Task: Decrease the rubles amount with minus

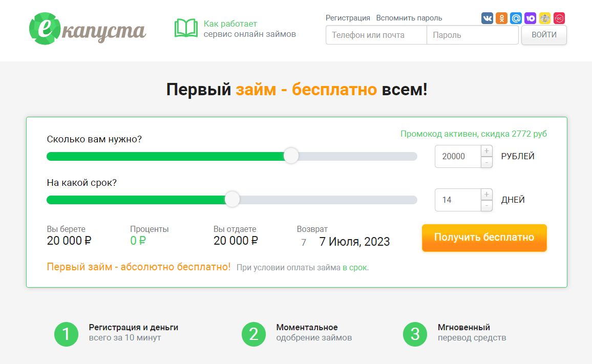Action: click(x=487, y=162)
